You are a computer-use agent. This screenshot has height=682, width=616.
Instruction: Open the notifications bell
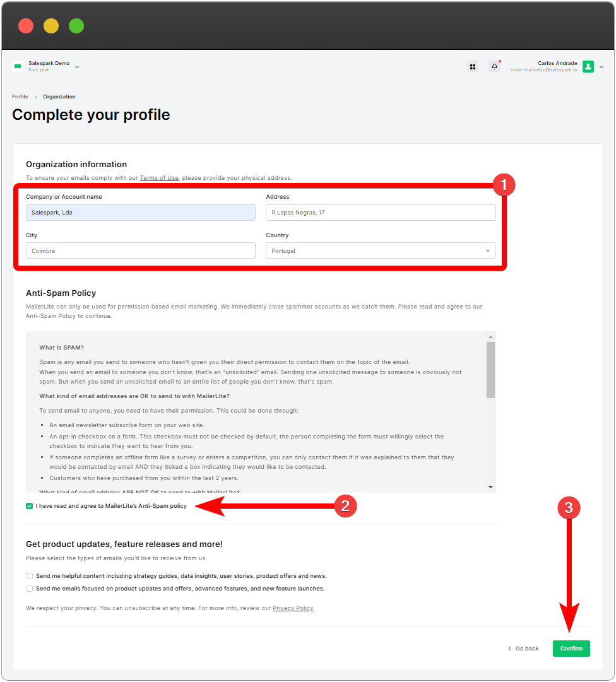click(x=494, y=66)
